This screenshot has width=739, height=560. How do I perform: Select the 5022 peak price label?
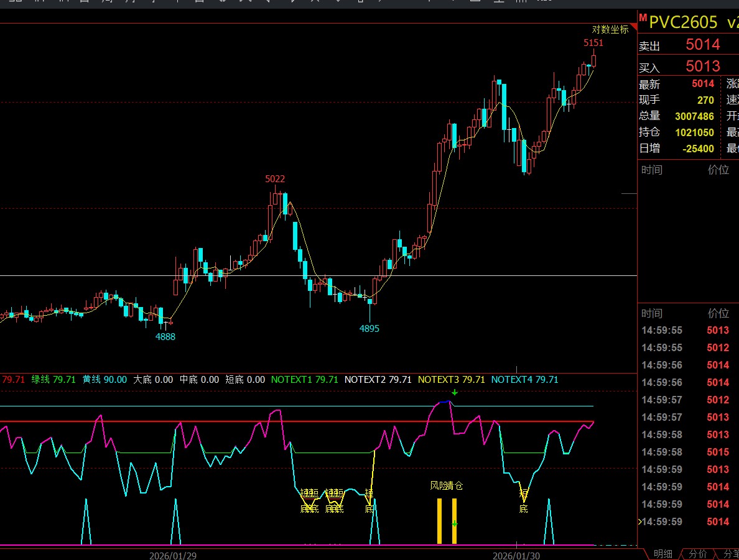(274, 179)
